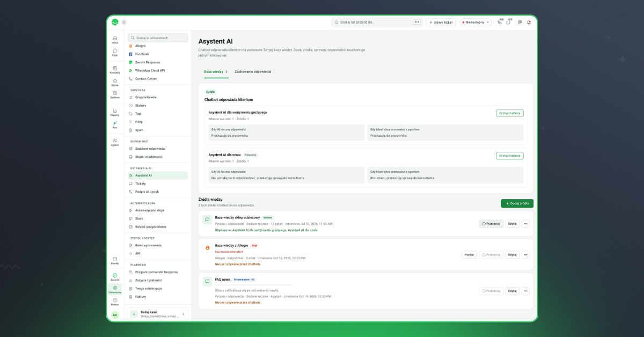Open API settings
This screenshot has height=337, width=644.
pyautogui.click(x=158, y=253)
